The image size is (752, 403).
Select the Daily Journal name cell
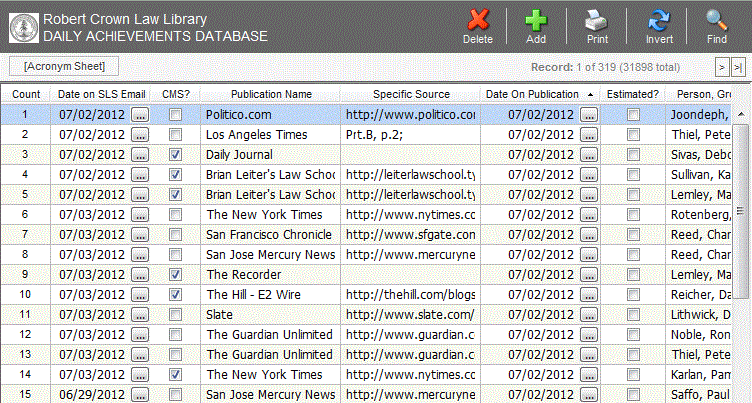270,154
